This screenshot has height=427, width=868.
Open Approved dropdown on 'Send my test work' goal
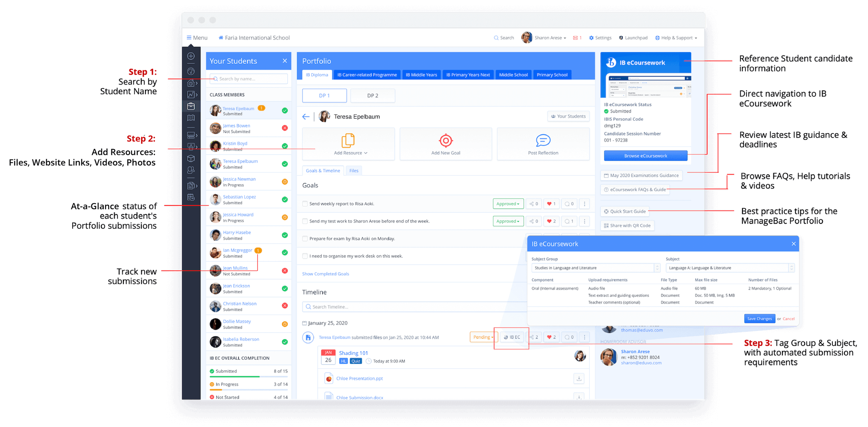point(508,221)
